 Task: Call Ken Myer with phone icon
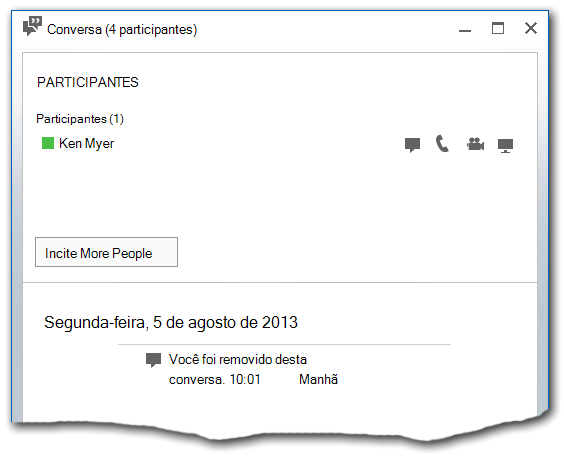442,144
